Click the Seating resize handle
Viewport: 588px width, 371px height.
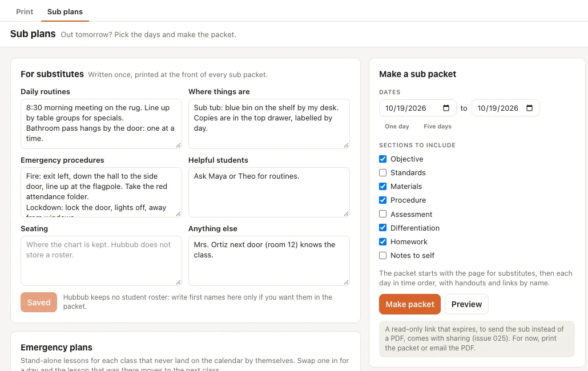179,283
